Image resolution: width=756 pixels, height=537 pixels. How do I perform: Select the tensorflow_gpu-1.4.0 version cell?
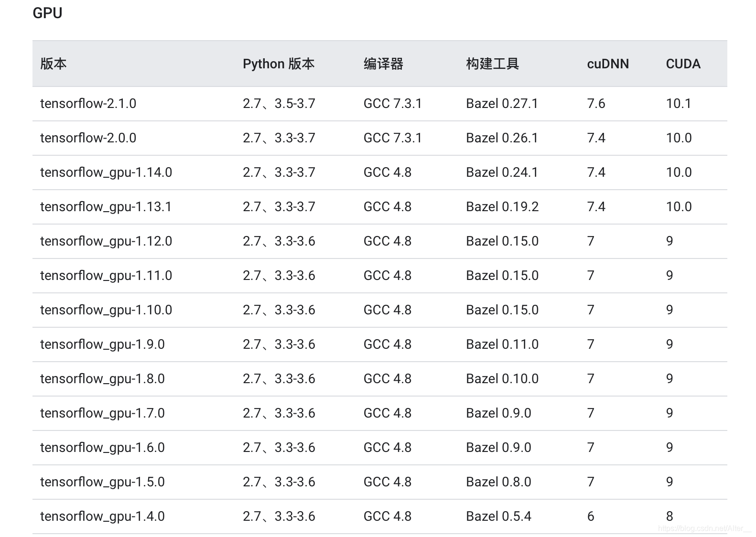pyautogui.click(x=102, y=516)
